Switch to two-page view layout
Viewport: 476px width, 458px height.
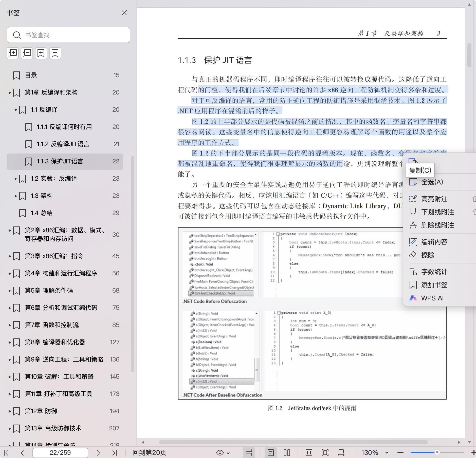287,453
